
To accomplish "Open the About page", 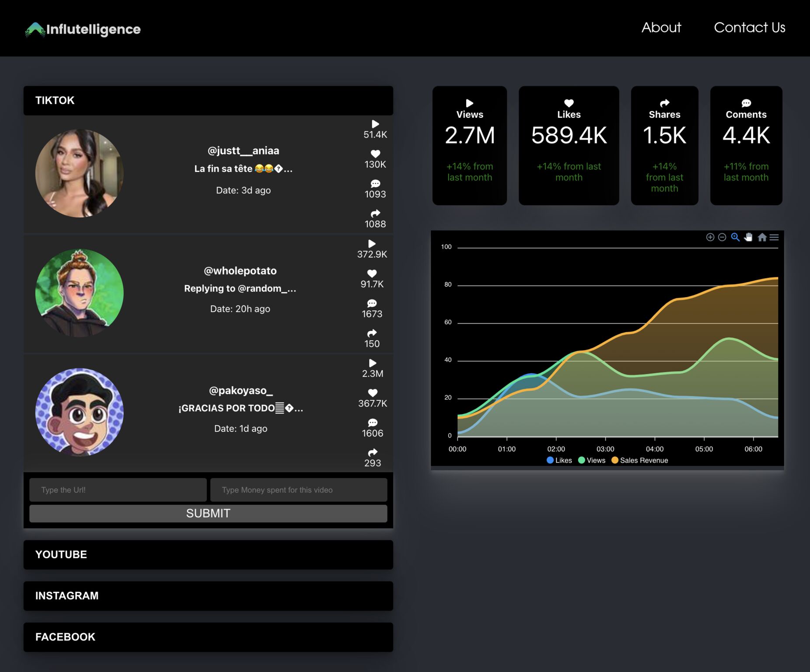I will tap(661, 28).
